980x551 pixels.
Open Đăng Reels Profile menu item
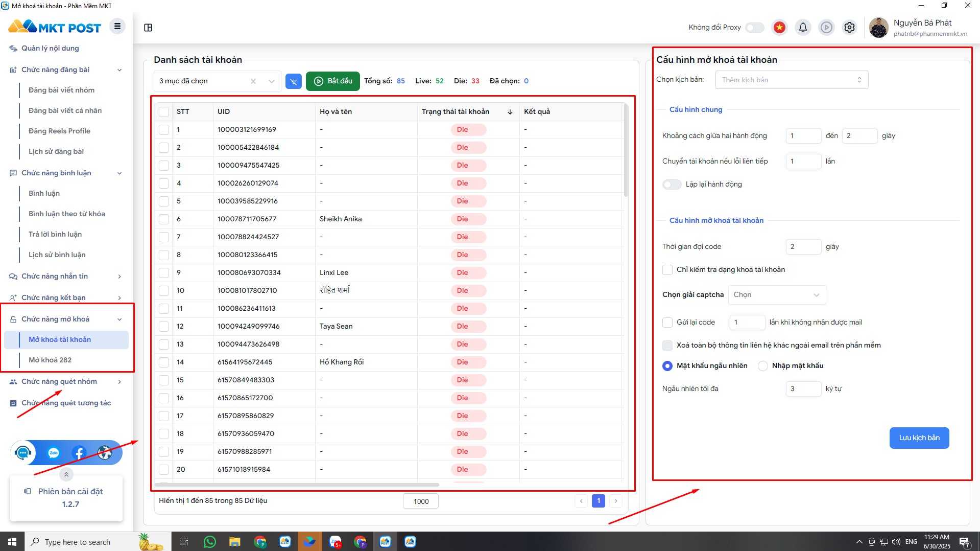[59, 131]
